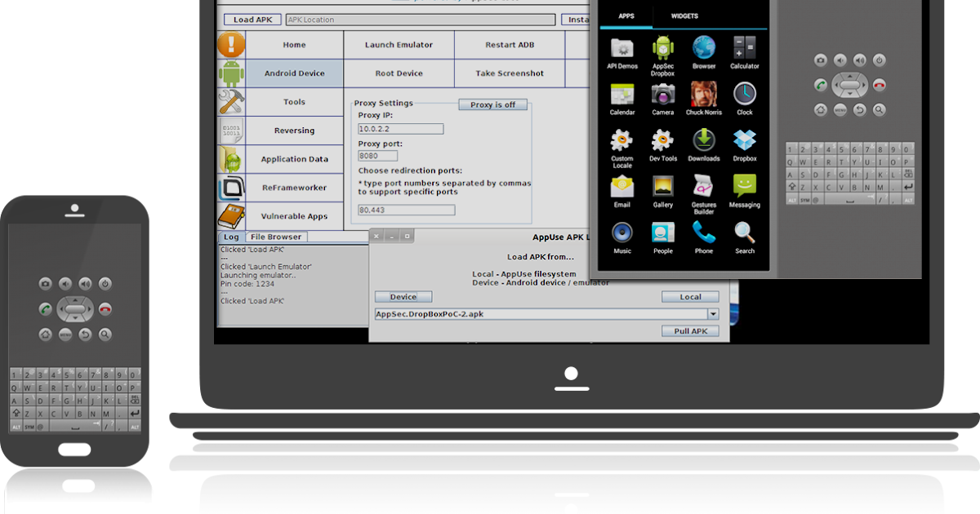Viewport: 980px width, 514px height.
Task: Open the Calendar app
Action: 622,99
